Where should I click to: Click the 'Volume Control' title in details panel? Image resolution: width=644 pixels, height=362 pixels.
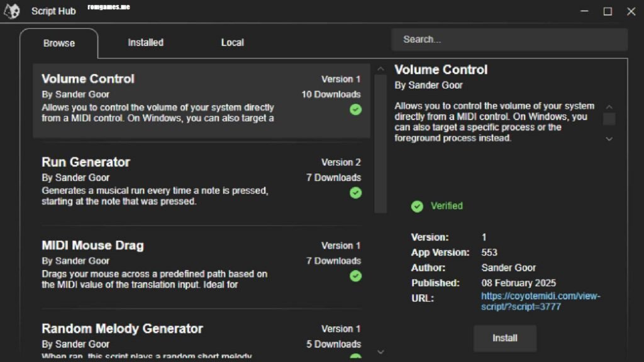[x=441, y=70]
